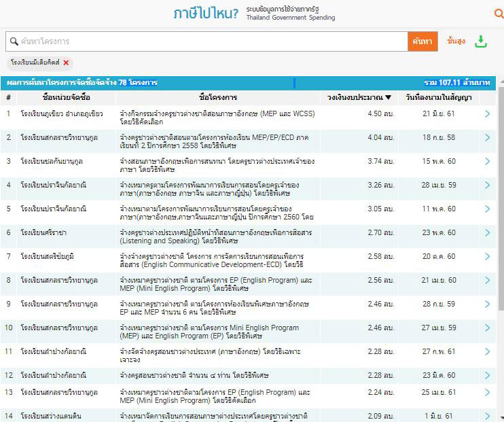Open details arrow for row 1
This screenshot has height=422, width=504.
[487, 113]
